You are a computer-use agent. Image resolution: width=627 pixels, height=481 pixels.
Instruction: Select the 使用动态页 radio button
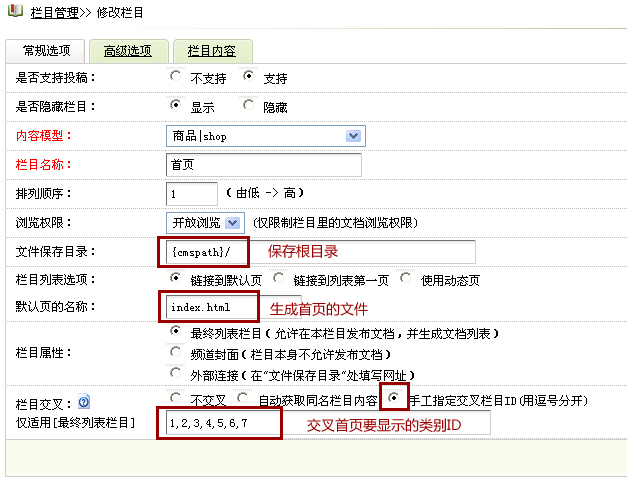[x=407, y=278]
